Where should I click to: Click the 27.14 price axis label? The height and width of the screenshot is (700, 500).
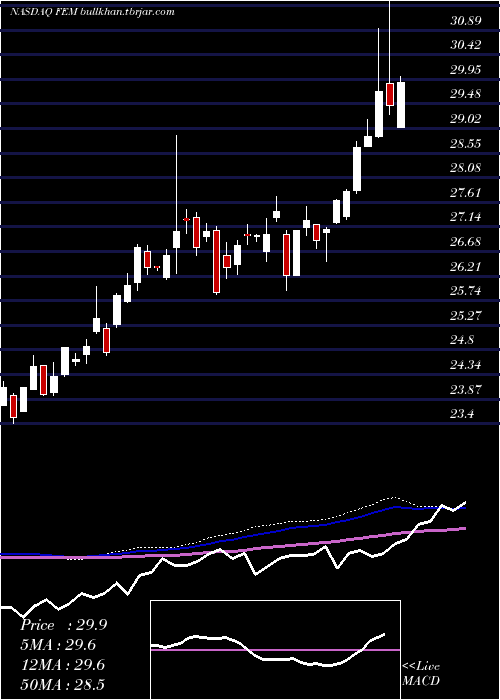(466, 217)
